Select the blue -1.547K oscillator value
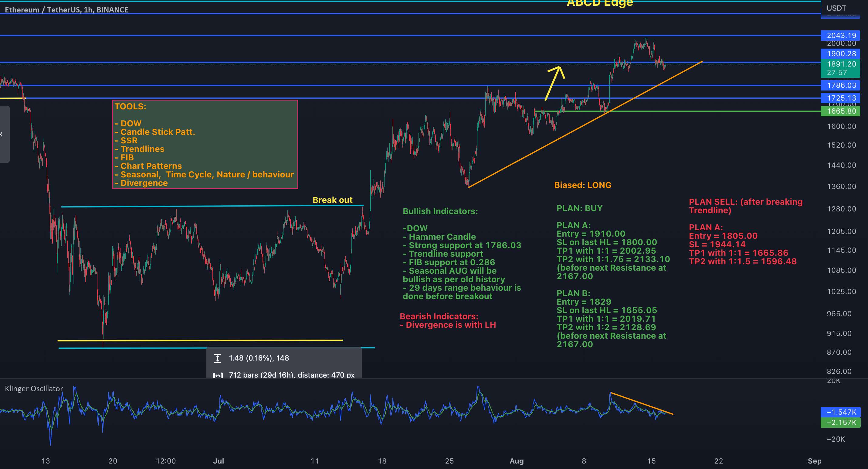This screenshot has height=469, width=868. click(x=840, y=412)
